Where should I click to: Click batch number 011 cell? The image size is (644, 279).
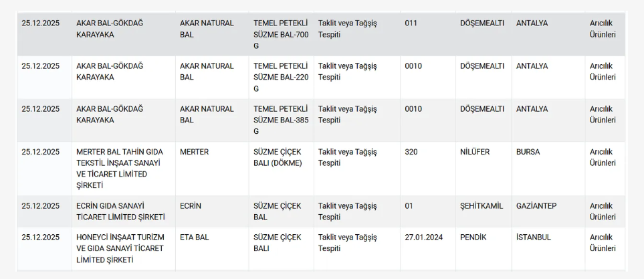coord(411,23)
